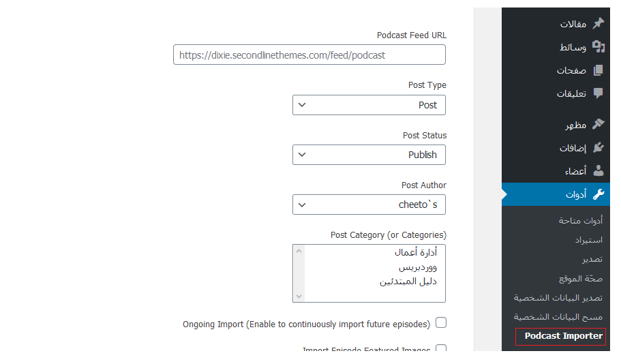Enable the Ongoing Import checkbox

point(441,323)
